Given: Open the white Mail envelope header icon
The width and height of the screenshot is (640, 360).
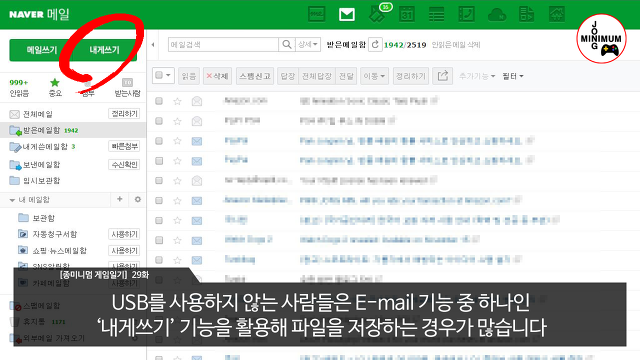Looking at the screenshot, I should coord(347,15).
